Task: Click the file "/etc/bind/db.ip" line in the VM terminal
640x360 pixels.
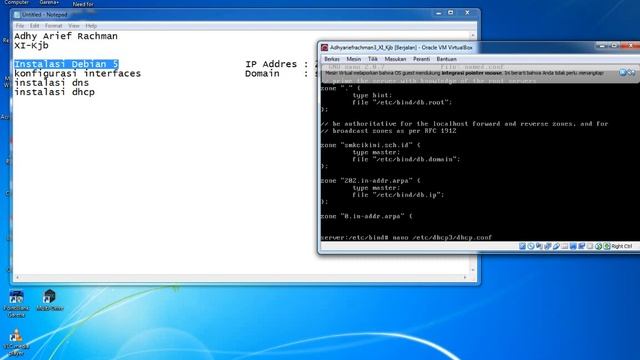Action: point(398,195)
